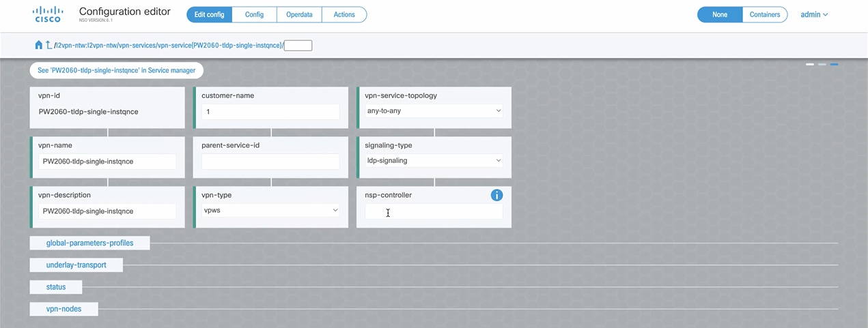Go to home via house icon

(x=39, y=45)
